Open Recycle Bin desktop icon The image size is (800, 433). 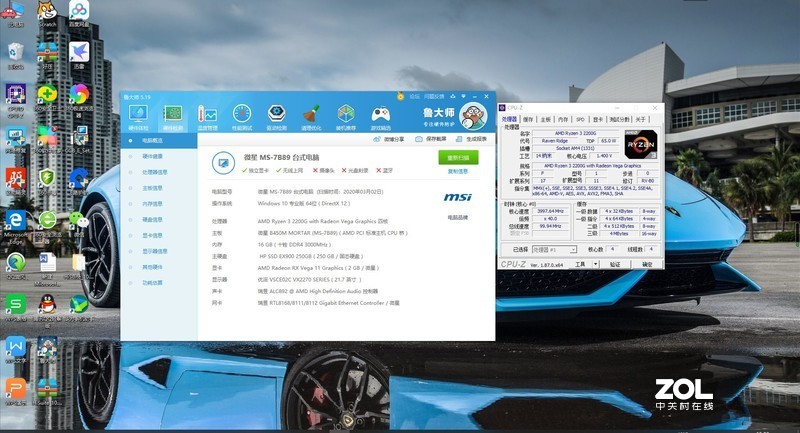point(15,56)
